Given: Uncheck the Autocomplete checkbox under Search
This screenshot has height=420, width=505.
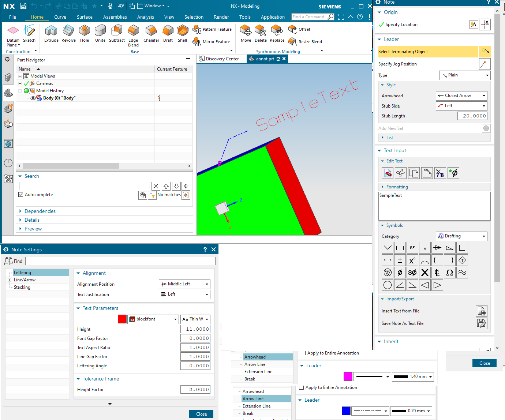Looking at the screenshot, I should point(20,194).
